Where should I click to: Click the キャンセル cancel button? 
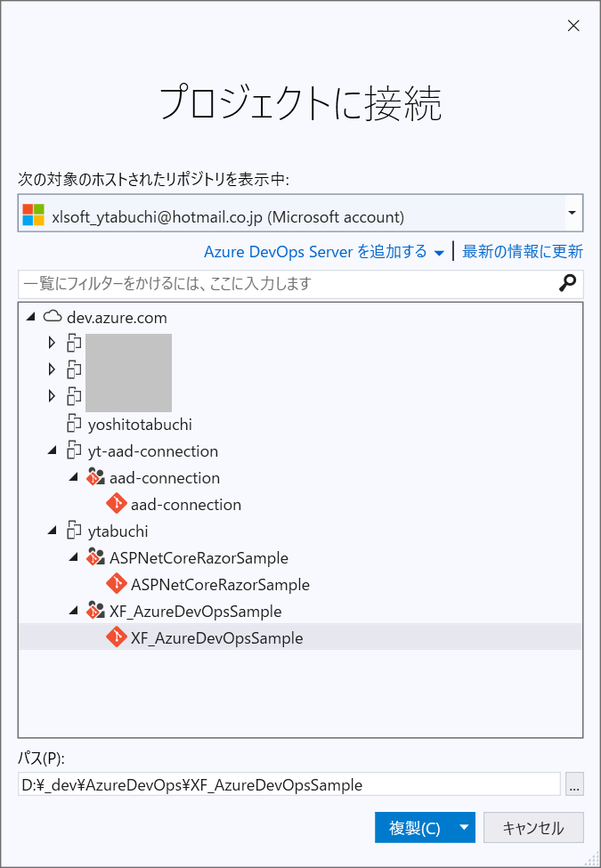[x=532, y=826]
